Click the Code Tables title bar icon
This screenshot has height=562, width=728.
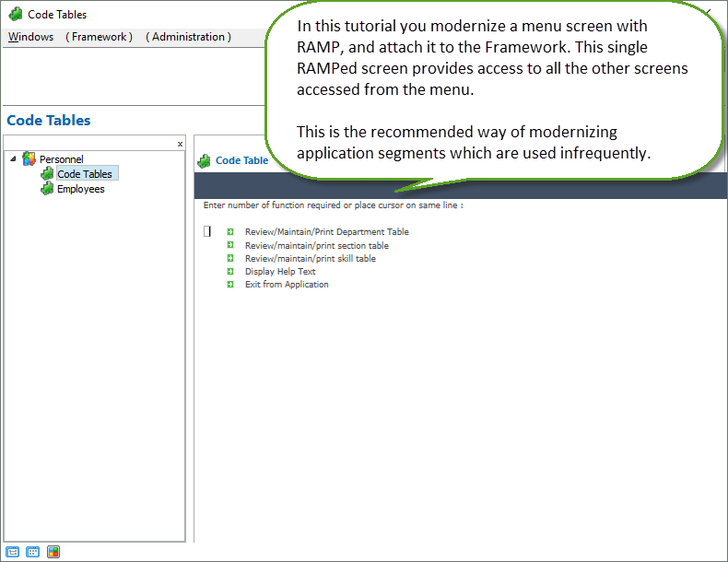click(x=16, y=15)
